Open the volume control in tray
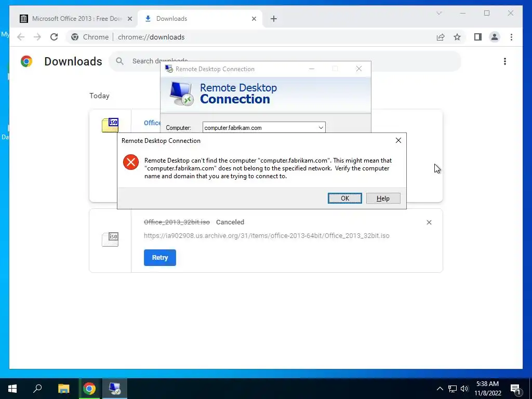 (464, 389)
